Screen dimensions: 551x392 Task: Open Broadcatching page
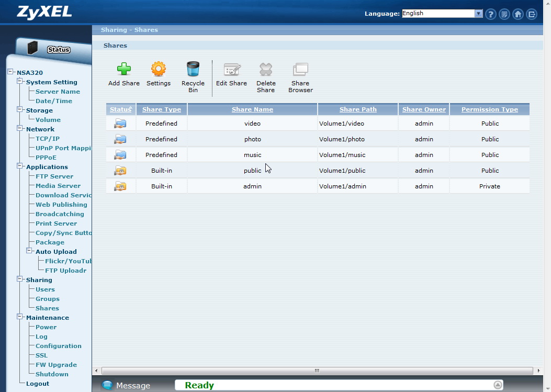[x=60, y=214]
